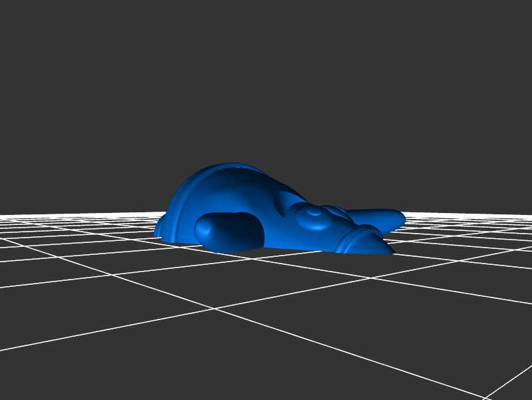Screen dimensions: 532x400
Task: Click the empty dark background above the model
Action: coord(266,80)
